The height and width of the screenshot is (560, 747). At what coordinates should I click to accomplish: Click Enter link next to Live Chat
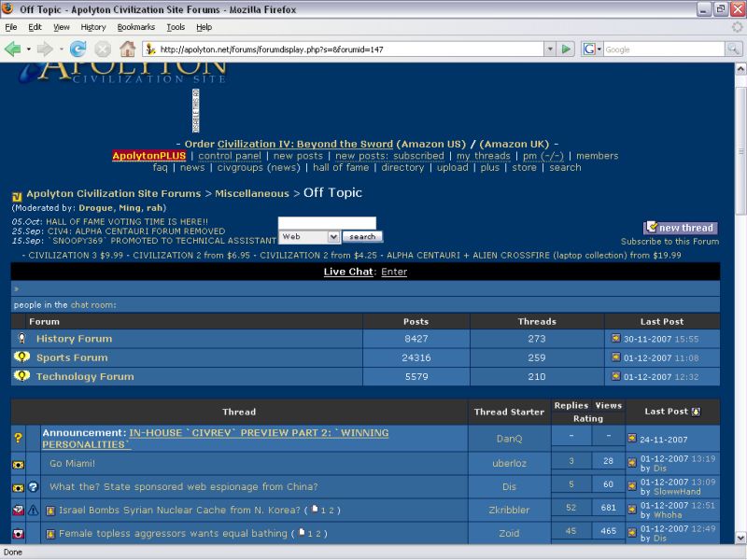click(394, 272)
